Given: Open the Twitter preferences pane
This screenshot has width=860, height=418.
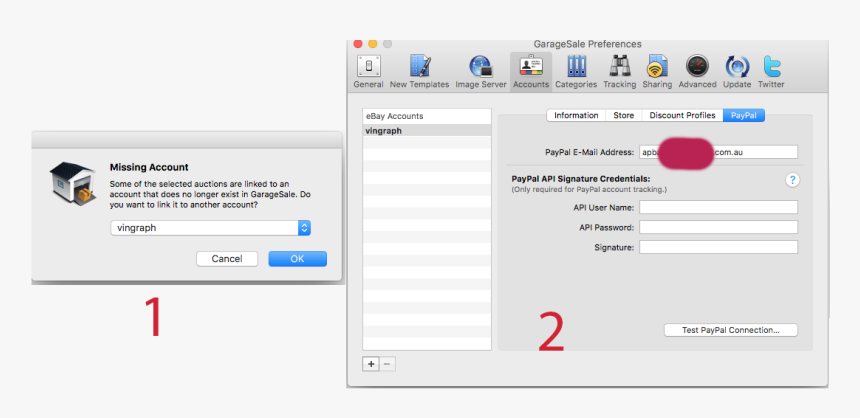Looking at the screenshot, I should 771,72.
